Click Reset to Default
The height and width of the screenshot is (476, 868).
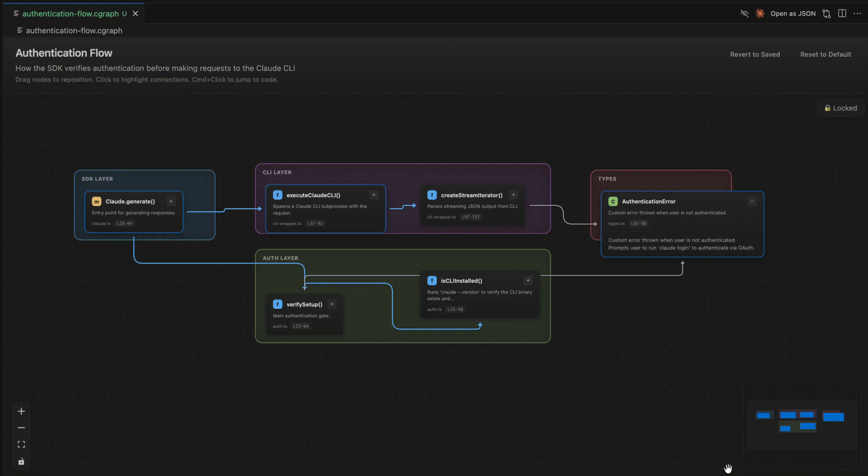pyautogui.click(x=826, y=54)
